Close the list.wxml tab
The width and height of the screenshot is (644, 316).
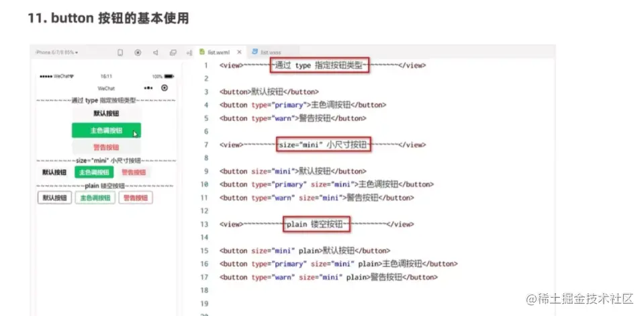[x=240, y=52]
